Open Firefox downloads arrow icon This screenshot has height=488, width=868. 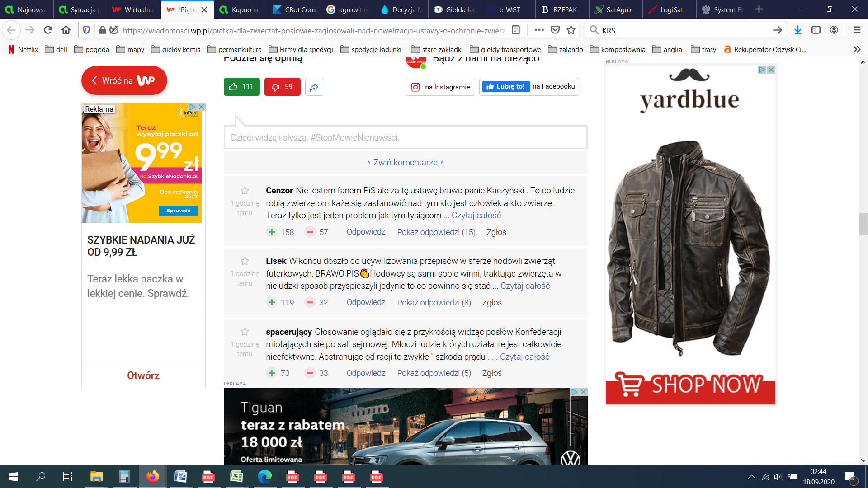pyautogui.click(x=797, y=30)
